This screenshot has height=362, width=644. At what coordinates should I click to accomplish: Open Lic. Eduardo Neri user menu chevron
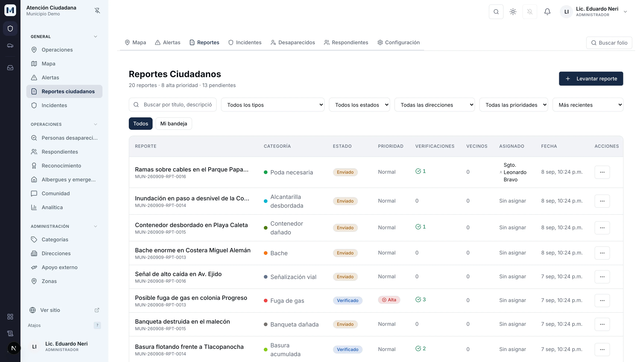click(625, 12)
